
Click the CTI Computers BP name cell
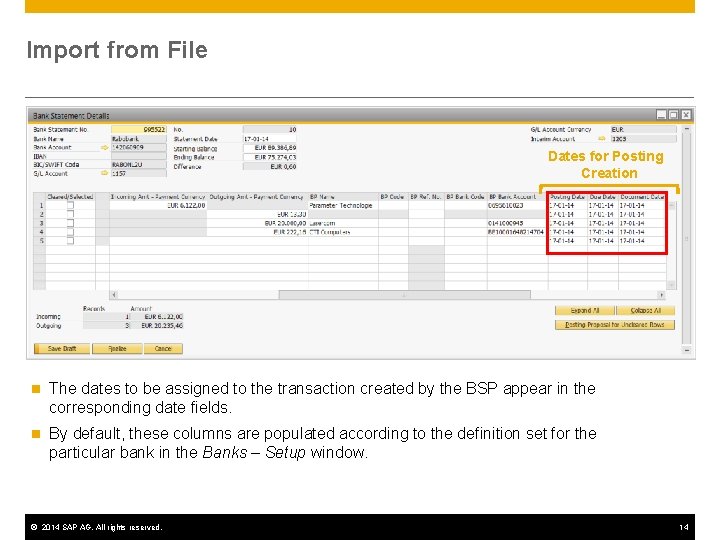click(x=343, y=232)
